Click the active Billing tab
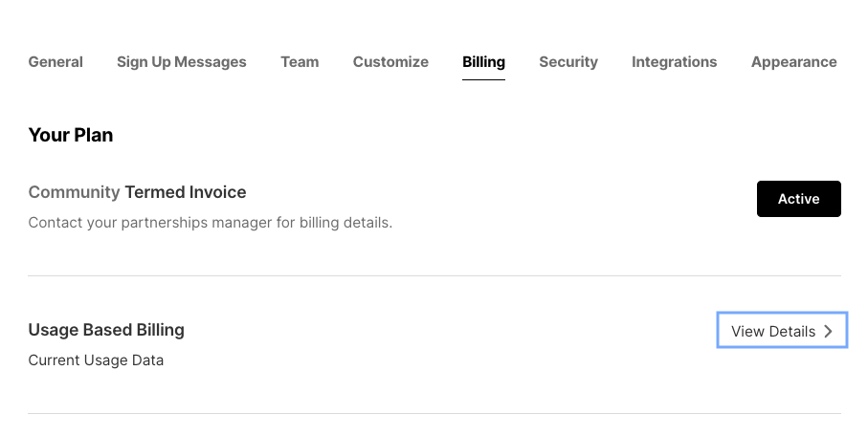868x436 pixels. (484, 62)
